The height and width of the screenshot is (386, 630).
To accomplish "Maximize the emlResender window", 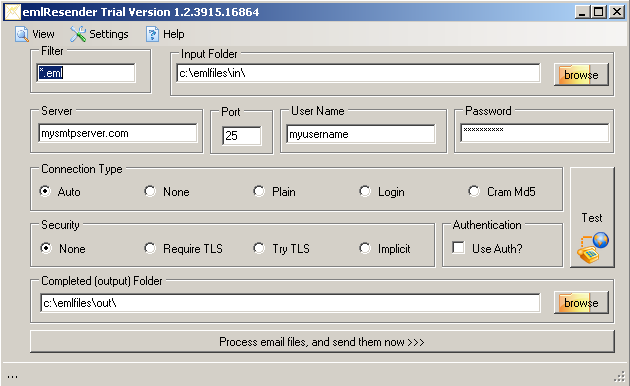I will (598, 12).
